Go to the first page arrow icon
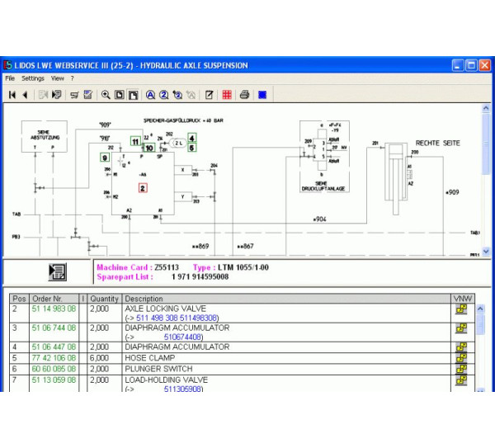Viewport: 495px width, 448px height. coord(12,95)
